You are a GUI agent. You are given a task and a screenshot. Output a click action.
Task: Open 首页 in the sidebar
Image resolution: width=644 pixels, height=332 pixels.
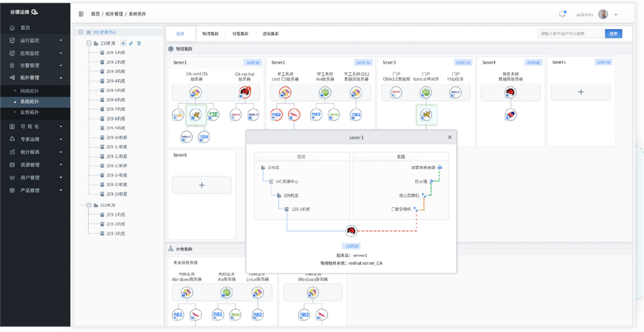(35, 28)
